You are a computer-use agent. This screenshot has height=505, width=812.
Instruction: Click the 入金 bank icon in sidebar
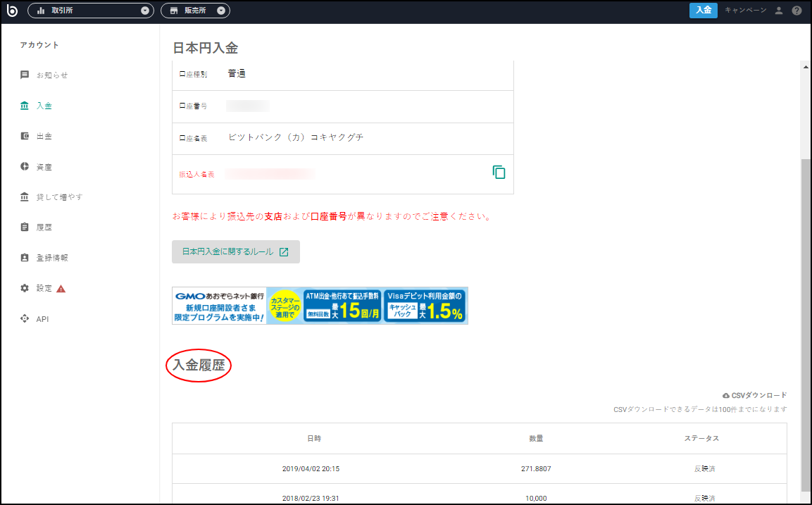(25, 106)
